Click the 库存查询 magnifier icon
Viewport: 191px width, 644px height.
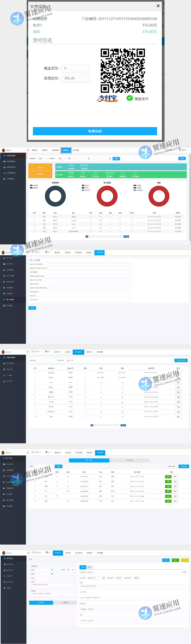coord(4,381)
